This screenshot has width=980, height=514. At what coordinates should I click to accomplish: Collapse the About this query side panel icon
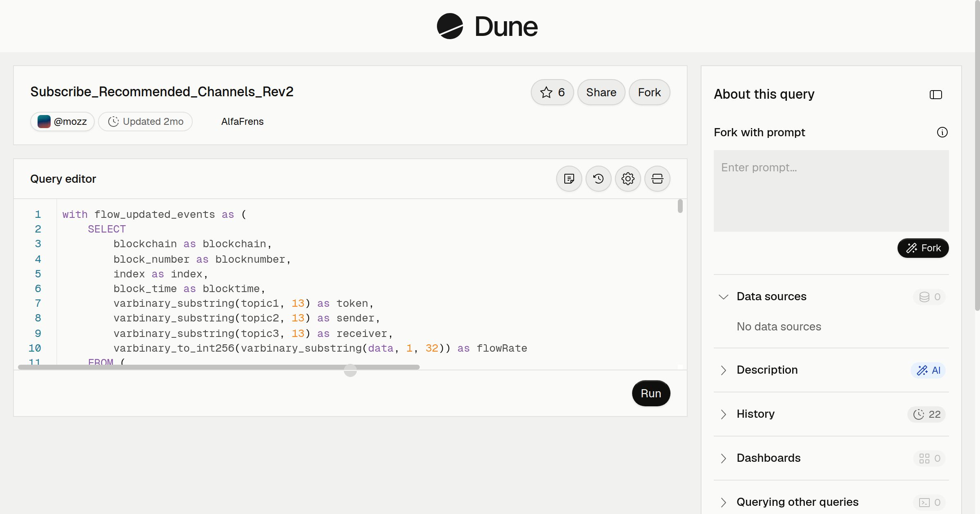(x=935, y=95)
